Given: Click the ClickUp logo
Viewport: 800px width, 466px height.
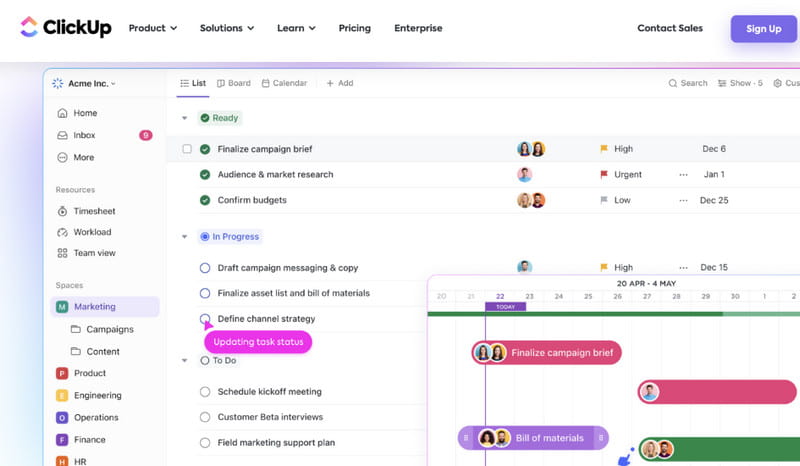Looking at the screenshot, I should (x=65, y=28).
